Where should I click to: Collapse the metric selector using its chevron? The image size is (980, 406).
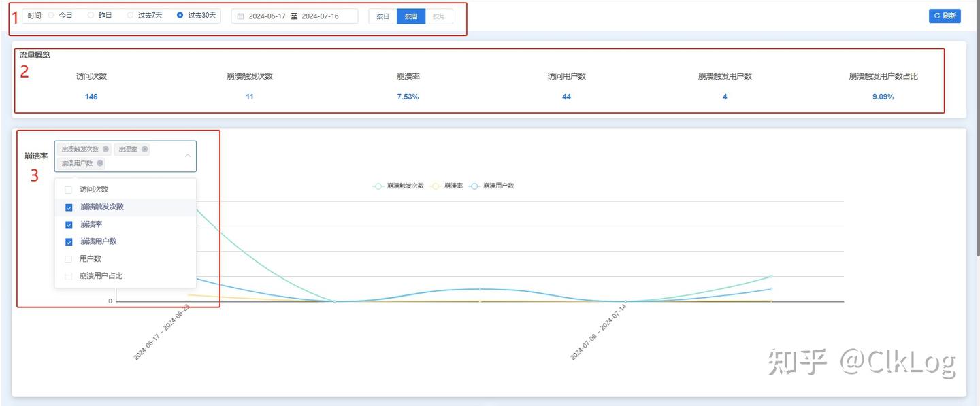click(188, 155)
